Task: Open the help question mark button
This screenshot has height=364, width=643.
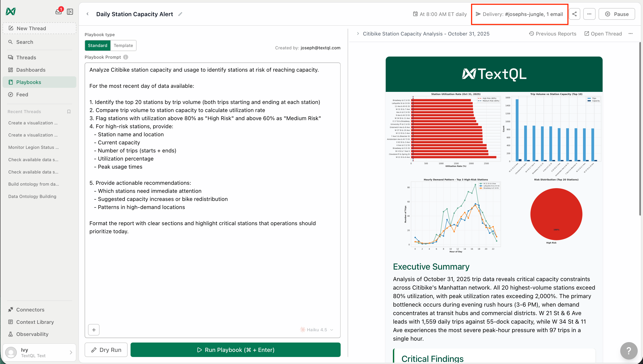Action: coord(629,351)
